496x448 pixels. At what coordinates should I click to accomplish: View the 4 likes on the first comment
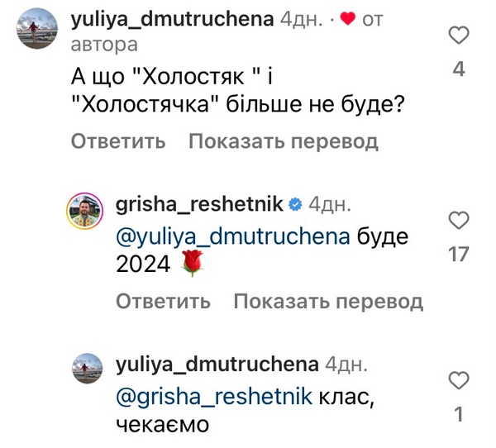click(x=459, y=69)
